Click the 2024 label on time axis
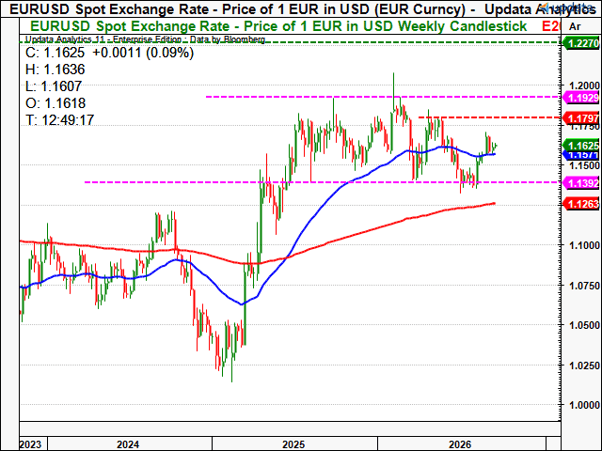 (128, 444)
